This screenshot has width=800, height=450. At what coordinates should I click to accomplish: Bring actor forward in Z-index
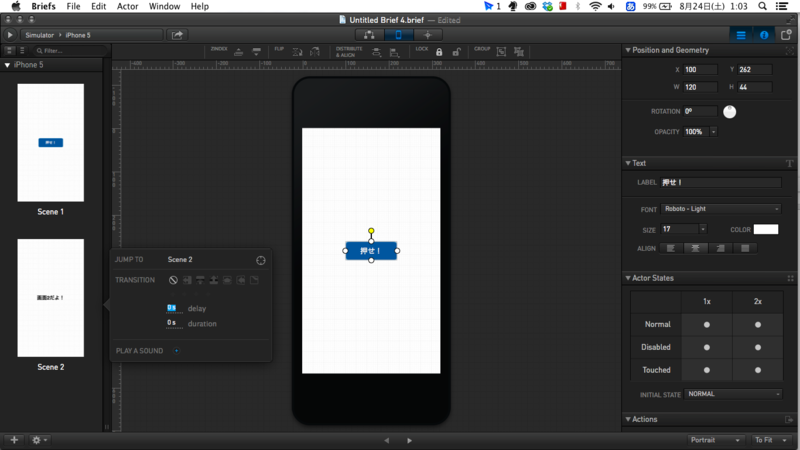click(238, 52)
